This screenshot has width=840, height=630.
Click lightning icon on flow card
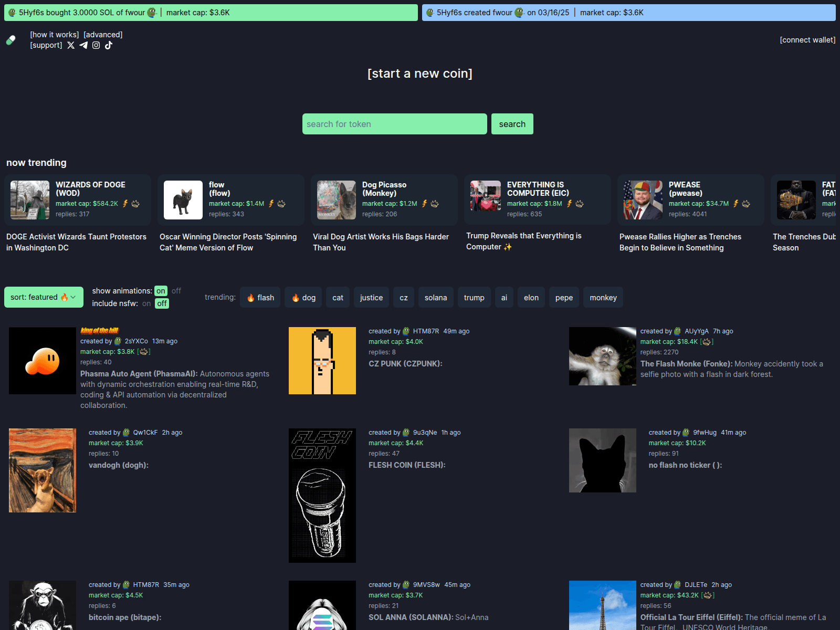coord(271,204)
